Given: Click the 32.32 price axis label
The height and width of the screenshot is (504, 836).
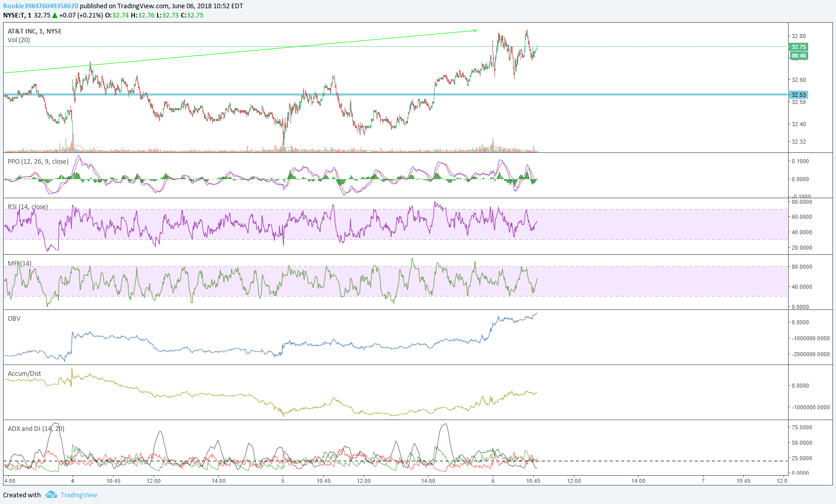Looking at the screenshot, I should point(798,142).
